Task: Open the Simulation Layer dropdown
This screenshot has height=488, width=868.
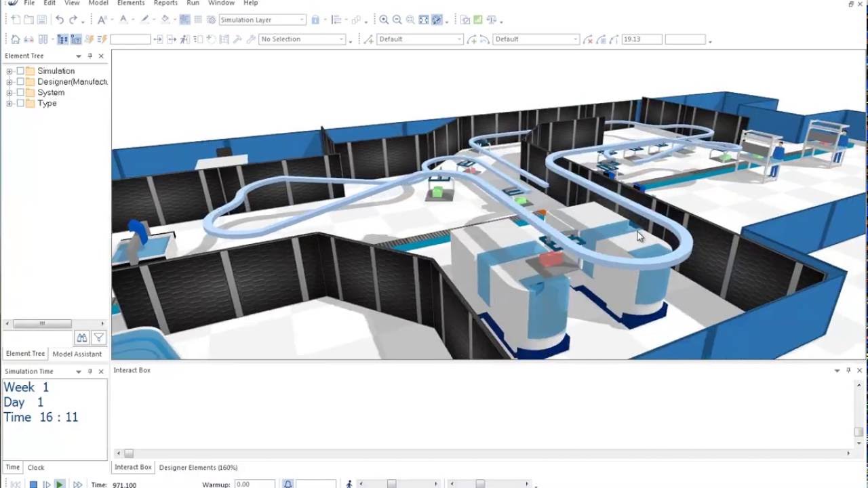Action: pyautogui.click(x=302, y=20)
